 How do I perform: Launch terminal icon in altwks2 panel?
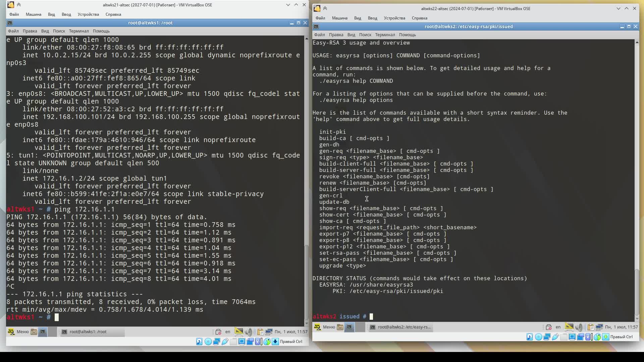pyautogui.click(x=349, y=327)
